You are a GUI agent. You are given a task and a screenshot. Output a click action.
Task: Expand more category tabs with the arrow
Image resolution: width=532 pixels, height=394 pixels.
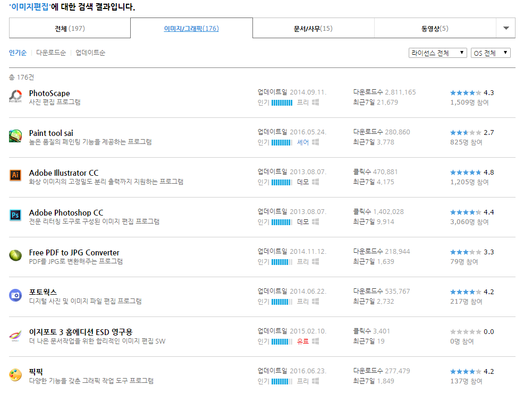point(506,28)
